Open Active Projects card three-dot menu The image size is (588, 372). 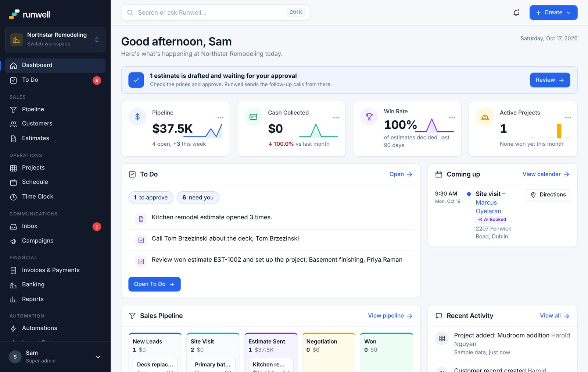tap(568, 118)
